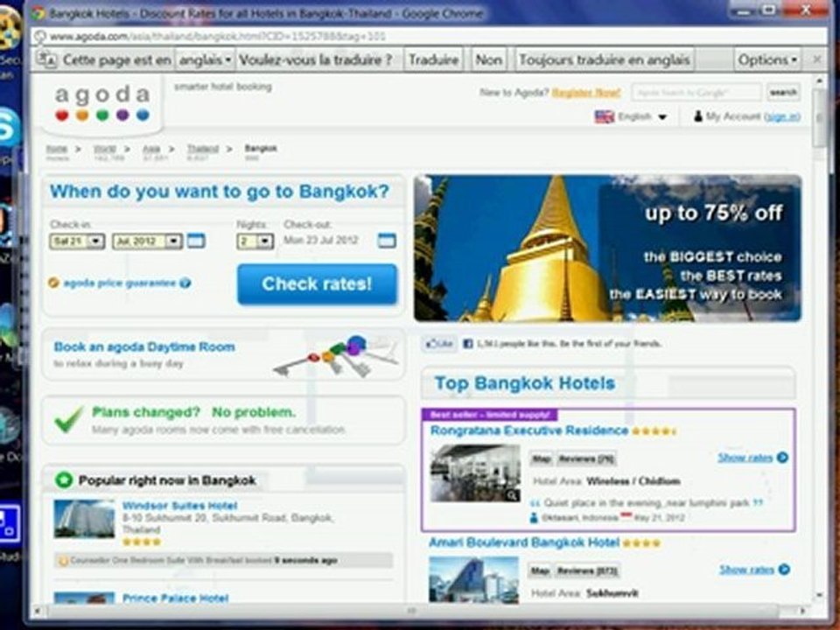Click the arrow icon beside Rongratana's 'Show rates'
Viewport: 840px width, 630px height.
point(782,458)
